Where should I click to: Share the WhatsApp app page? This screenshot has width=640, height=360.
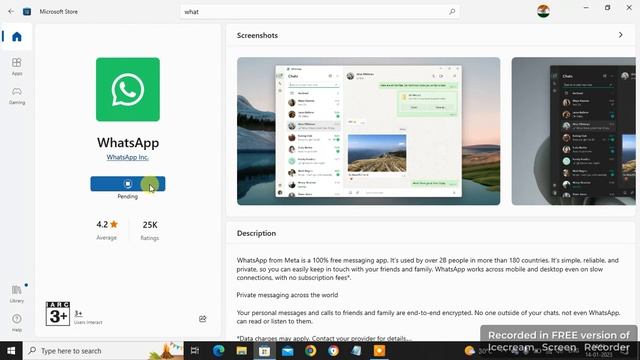pos(202,319)
